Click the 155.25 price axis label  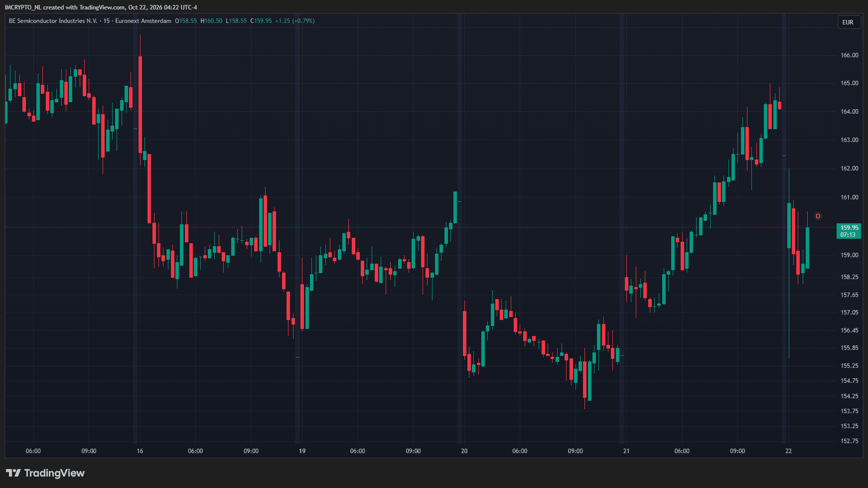pyautogui.click(x=850, y=366)
